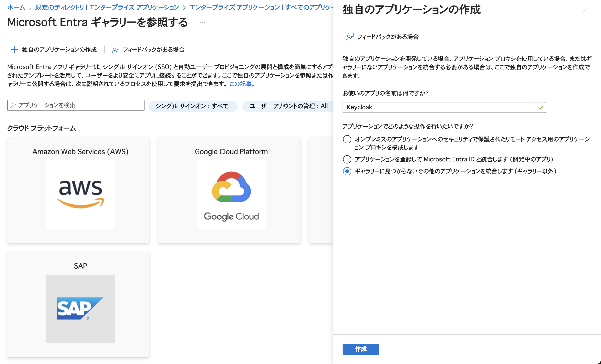Viewport: 601px width, 364px height.
Task: Close the create application panel
Action: point(584,10)
